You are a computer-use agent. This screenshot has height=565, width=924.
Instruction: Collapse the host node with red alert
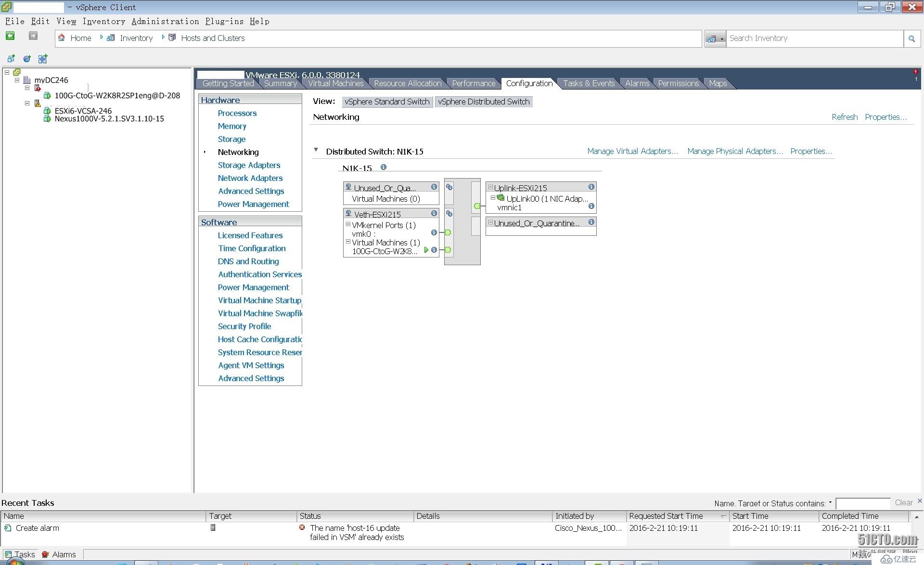(27, 88)
